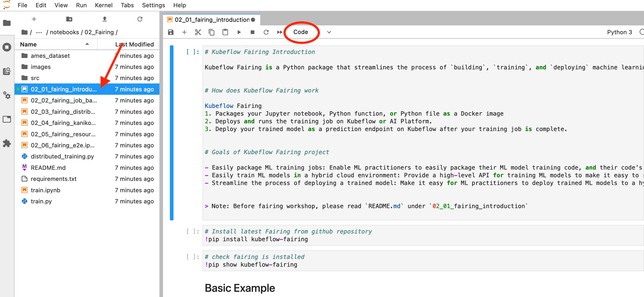Copy the selected cell
Screen dimensions: 644x297
pyautogui.click(x=211, y=32)
